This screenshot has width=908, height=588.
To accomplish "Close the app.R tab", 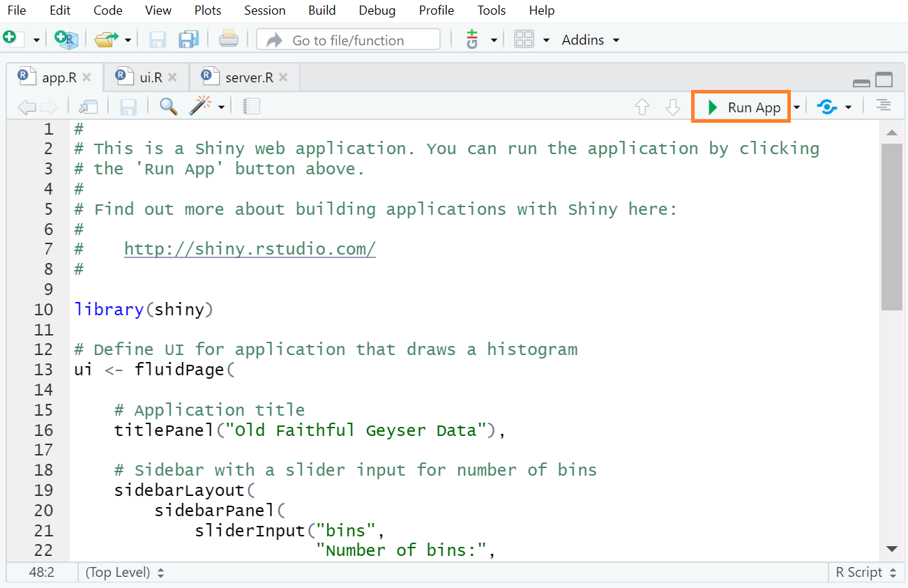I will [86, 77].
